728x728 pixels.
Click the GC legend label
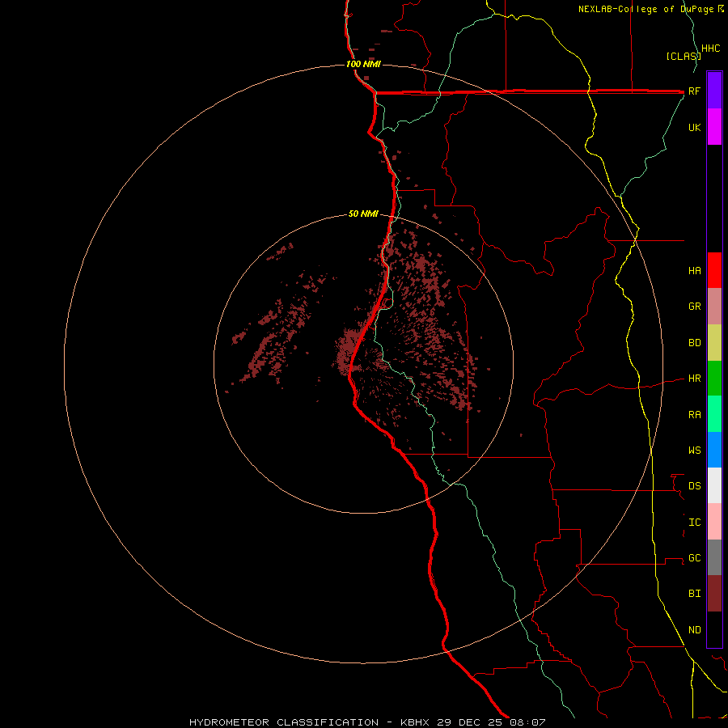point(694,558)
